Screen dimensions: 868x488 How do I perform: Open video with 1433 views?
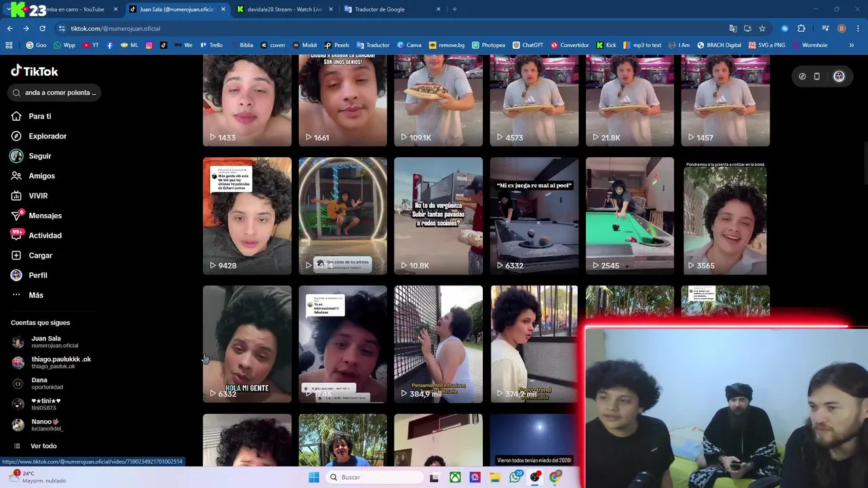point(247,100)
